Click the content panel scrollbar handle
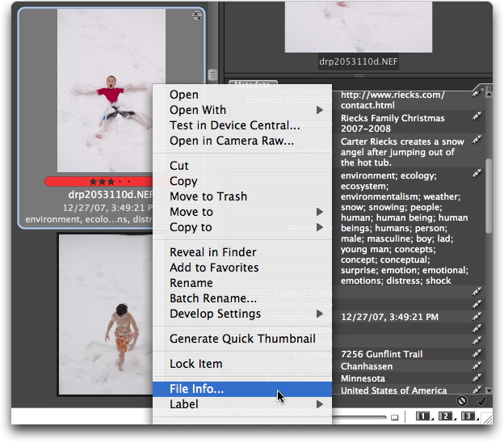 pos(212,75)
